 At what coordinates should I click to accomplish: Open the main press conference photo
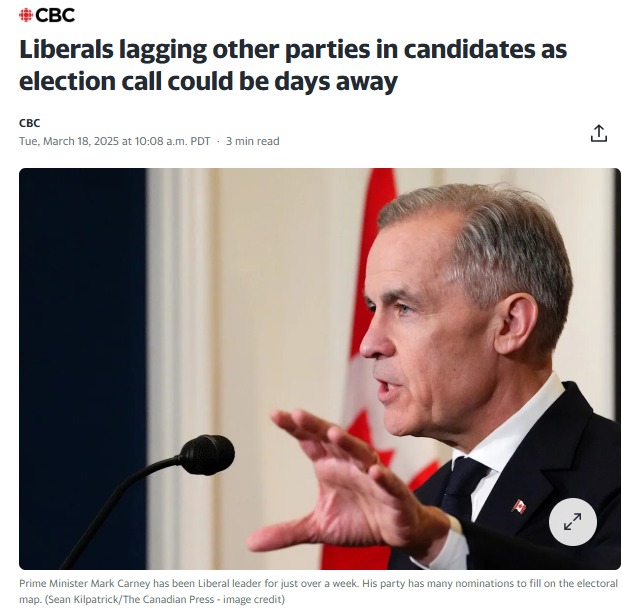pyautogui.click(x=320, y=369)
